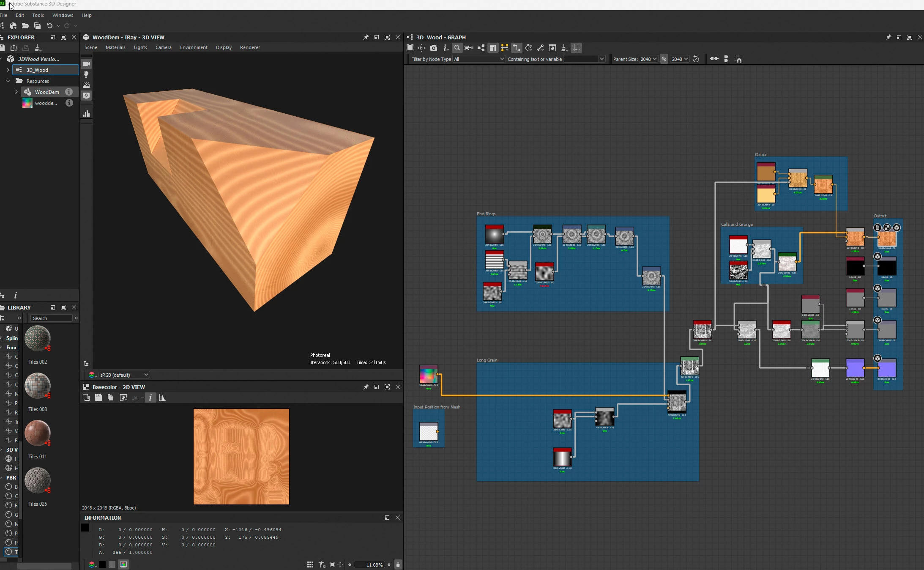Click the light bulb icon in 3D view

[x=86, y=74]
